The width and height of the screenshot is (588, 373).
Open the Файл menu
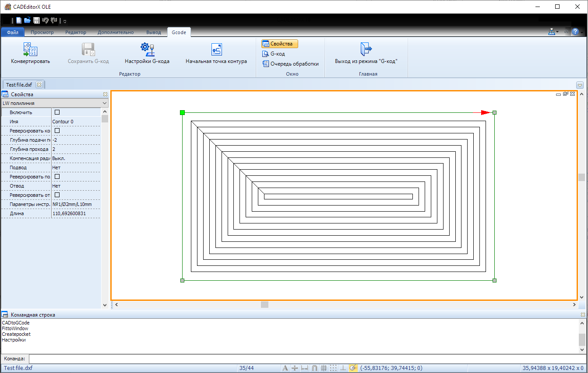13,32
